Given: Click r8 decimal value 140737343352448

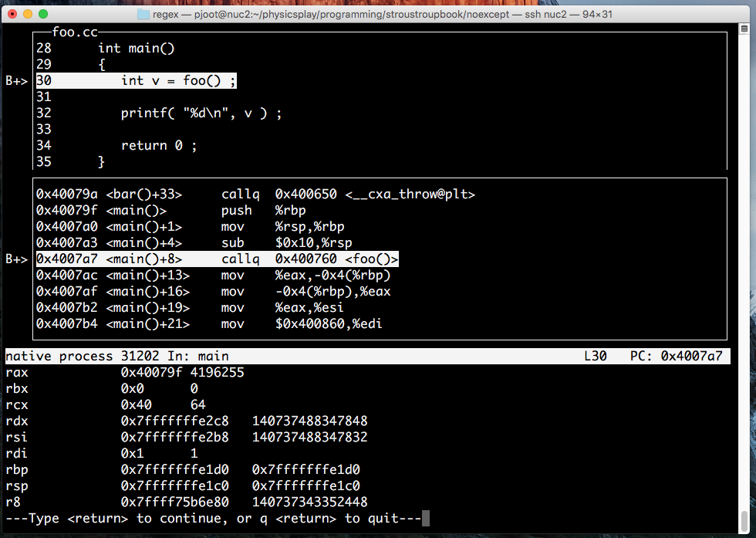Looking at the screenshot, I should coord(310,502).
